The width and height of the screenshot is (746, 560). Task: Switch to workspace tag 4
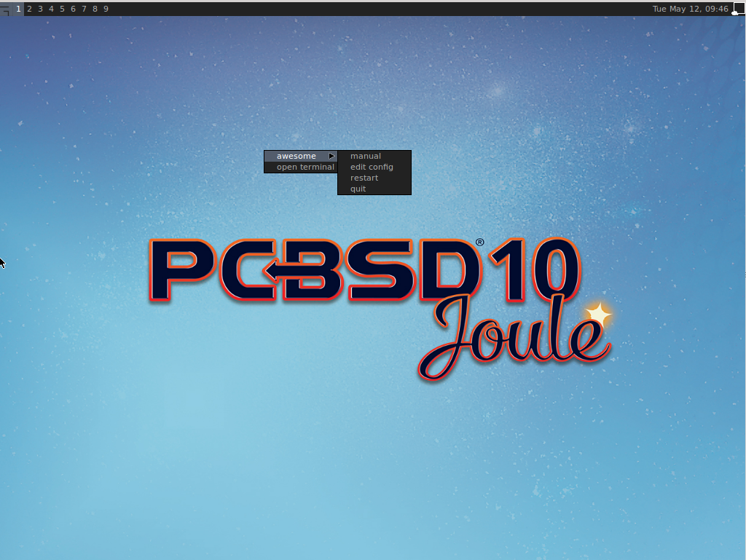point(52,9)
